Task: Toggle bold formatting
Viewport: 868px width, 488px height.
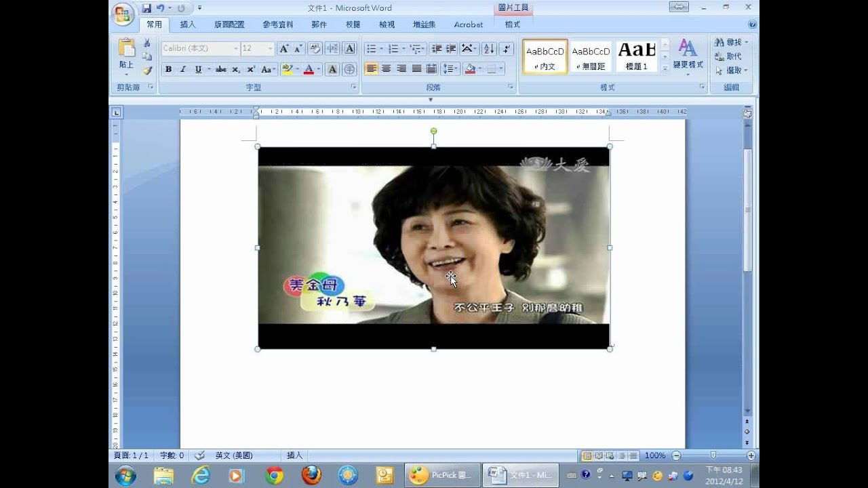Action: (168, 69)
